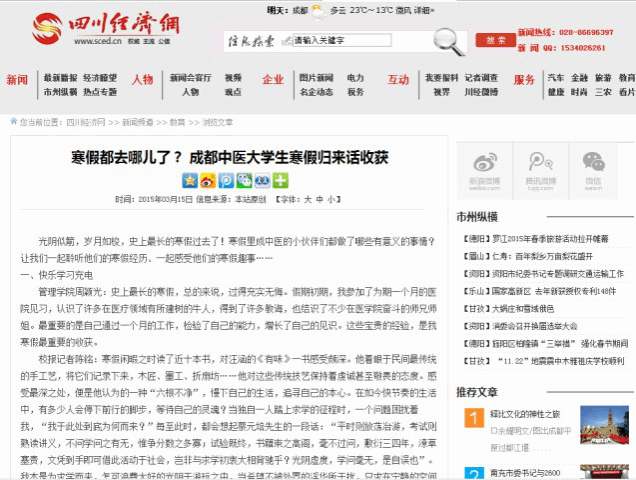Click green plus more-sharing icon
This screenshot has height=480, width=636.
coord(281,181)
